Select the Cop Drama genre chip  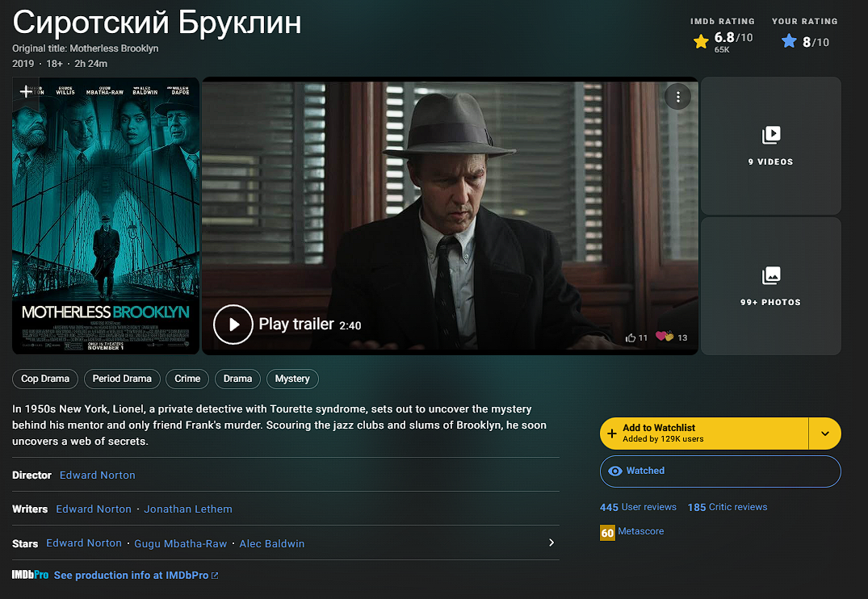point(45,379)
